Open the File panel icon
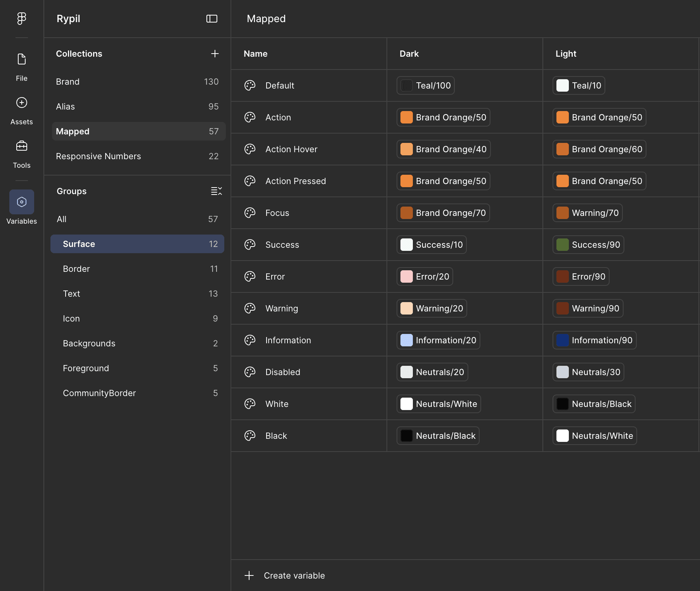 coord(22,59)
